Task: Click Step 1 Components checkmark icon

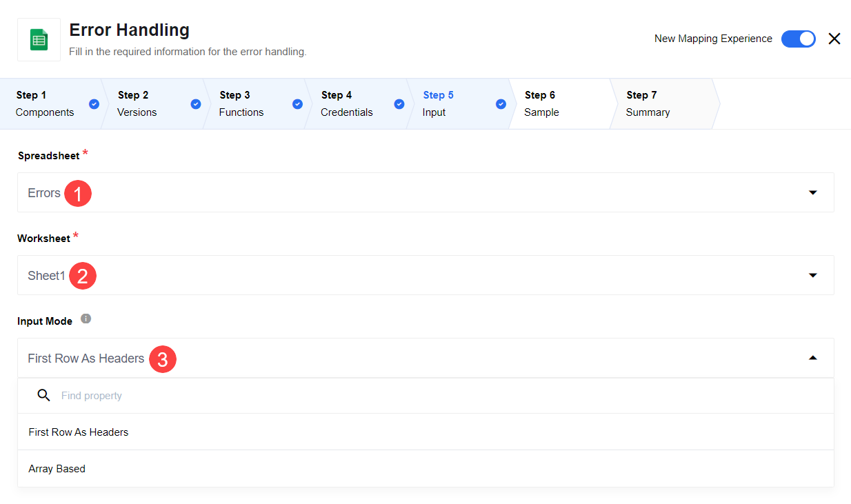Action: pos(94,104)
